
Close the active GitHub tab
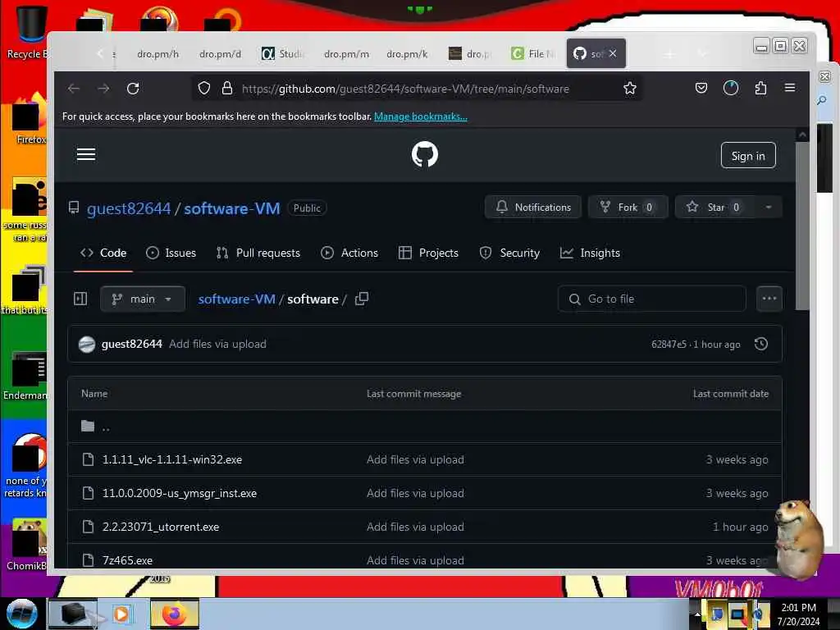(x=613, y=53)
